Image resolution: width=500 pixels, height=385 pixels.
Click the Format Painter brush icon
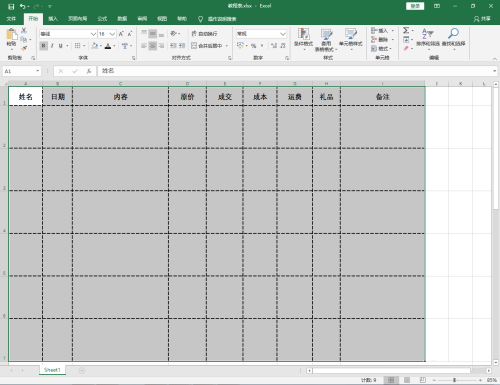point(24,48)
